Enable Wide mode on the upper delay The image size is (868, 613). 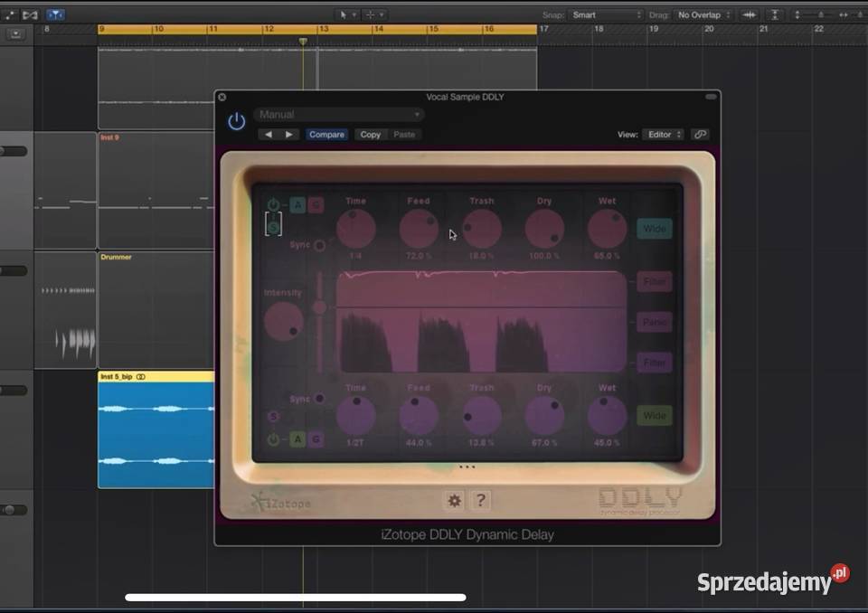click(655, 228)
